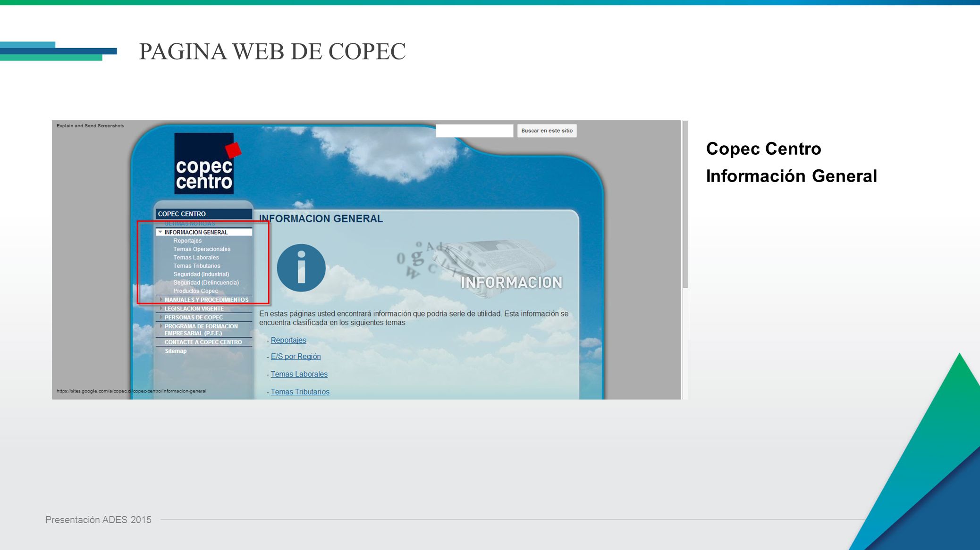Click the ULTIMAS NOTICIAS sidebar item
This screenshot has height=550, width=980.
(x=190, y=224)
